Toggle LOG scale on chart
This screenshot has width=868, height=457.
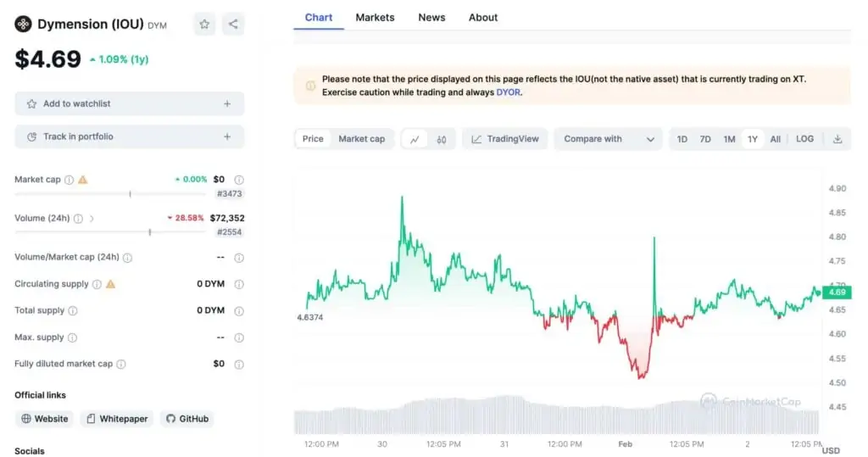click(805, 139)
